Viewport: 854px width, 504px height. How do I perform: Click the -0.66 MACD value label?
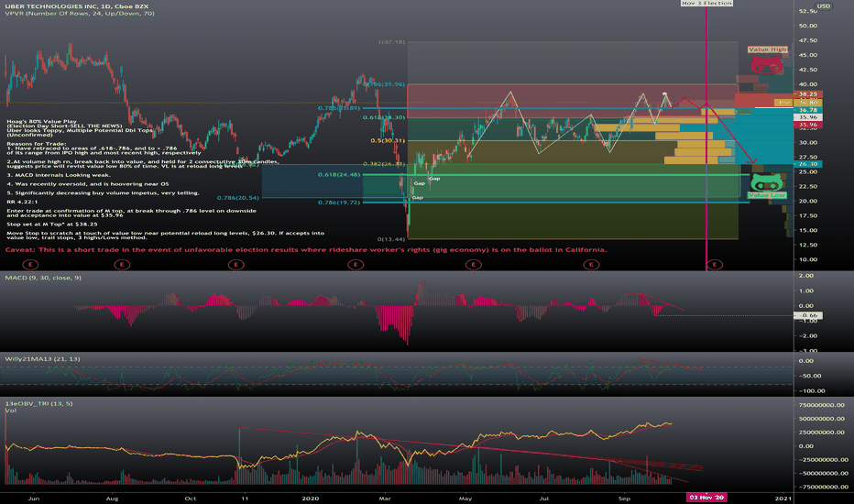point(807,315)
